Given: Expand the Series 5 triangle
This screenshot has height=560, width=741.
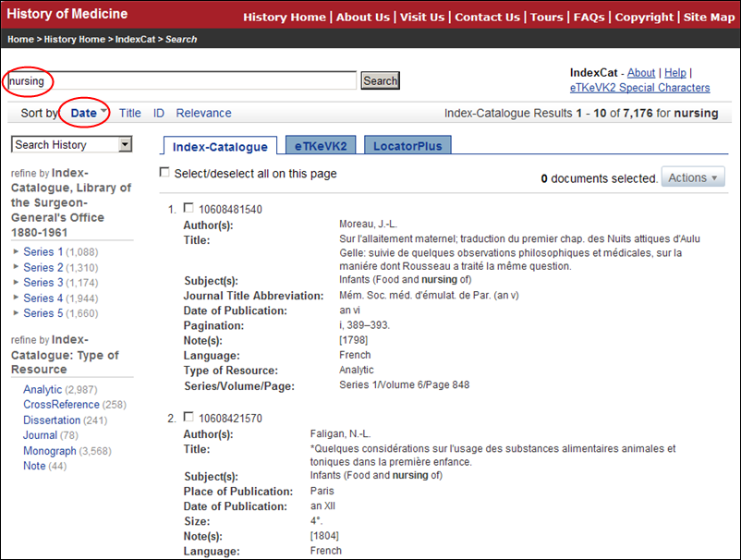Looking at the screenshot, I should [x=16, y=313].
